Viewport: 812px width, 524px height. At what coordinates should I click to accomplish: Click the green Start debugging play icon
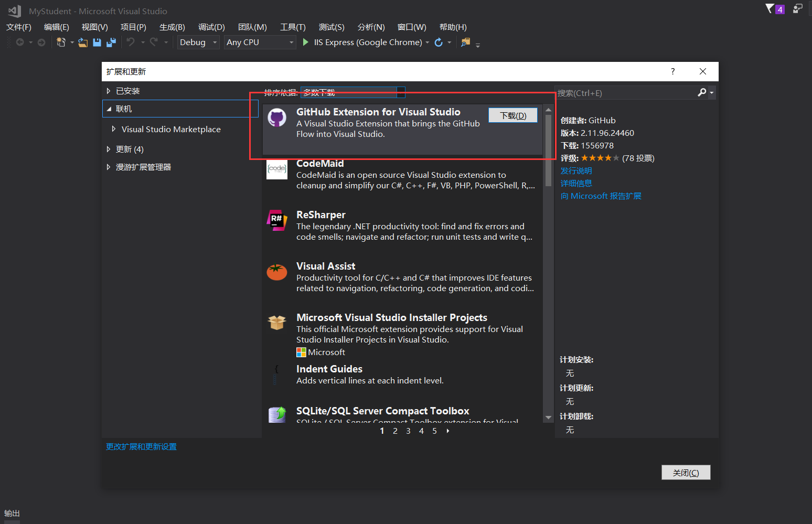(306, 42)
